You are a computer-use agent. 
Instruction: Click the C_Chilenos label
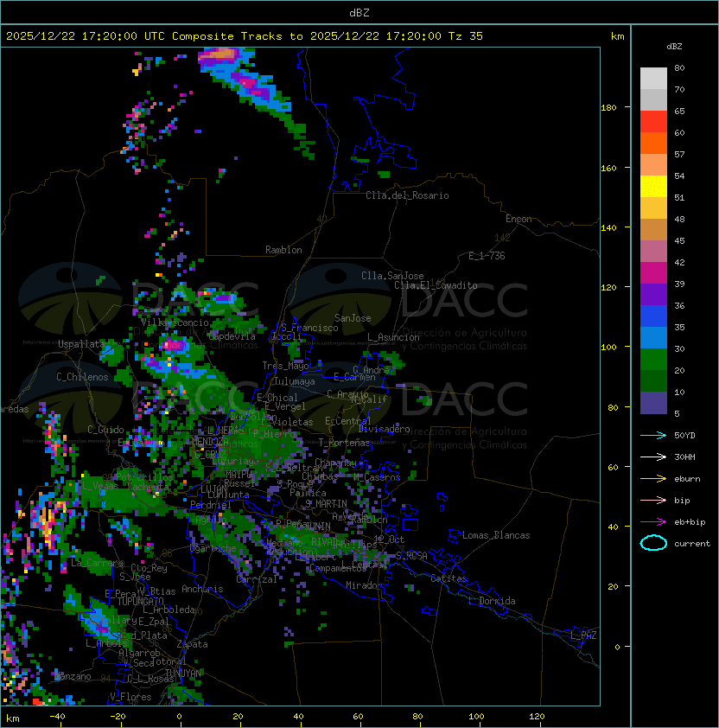[x=82, y=377]
